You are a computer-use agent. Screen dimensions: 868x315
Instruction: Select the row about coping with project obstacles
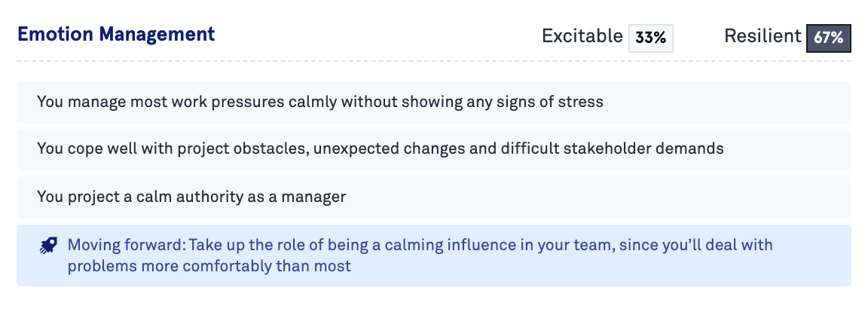coord(433,149)
